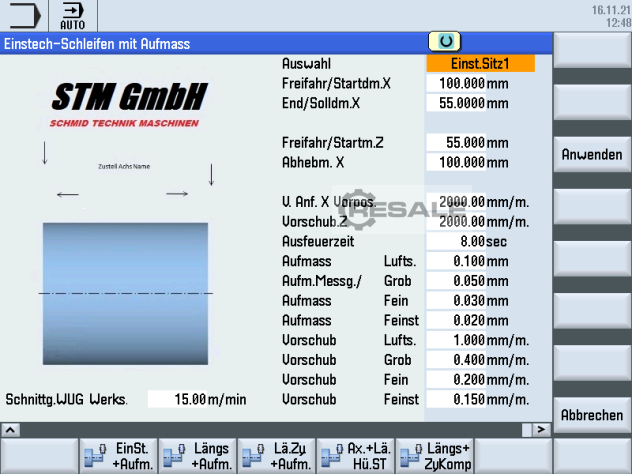The width and height of the screenshot is (632, 474).
Task: Click the AUTO operating mode icon
Action: [x=72, y=16]
